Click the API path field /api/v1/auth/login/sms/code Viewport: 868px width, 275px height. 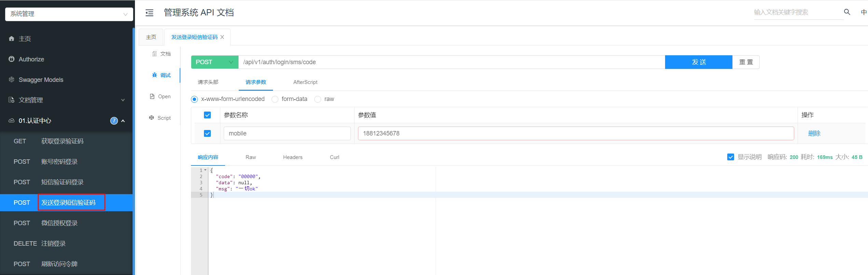[452, 62]
